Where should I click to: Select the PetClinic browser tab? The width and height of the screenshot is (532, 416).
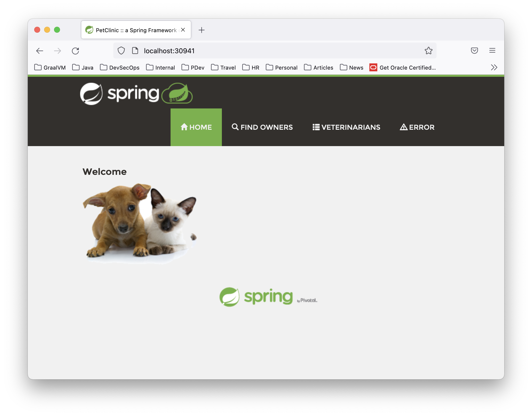(136, 30)
